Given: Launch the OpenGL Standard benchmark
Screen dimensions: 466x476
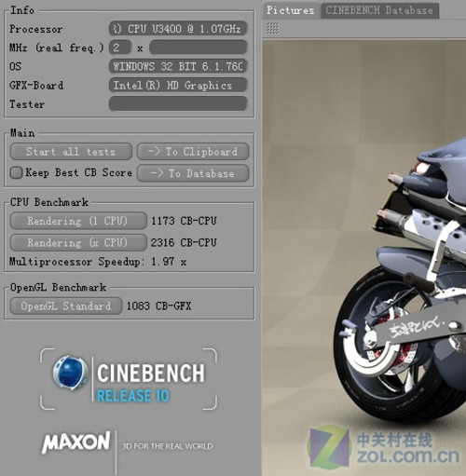Looking at the screenshot, I should [66, 306].
